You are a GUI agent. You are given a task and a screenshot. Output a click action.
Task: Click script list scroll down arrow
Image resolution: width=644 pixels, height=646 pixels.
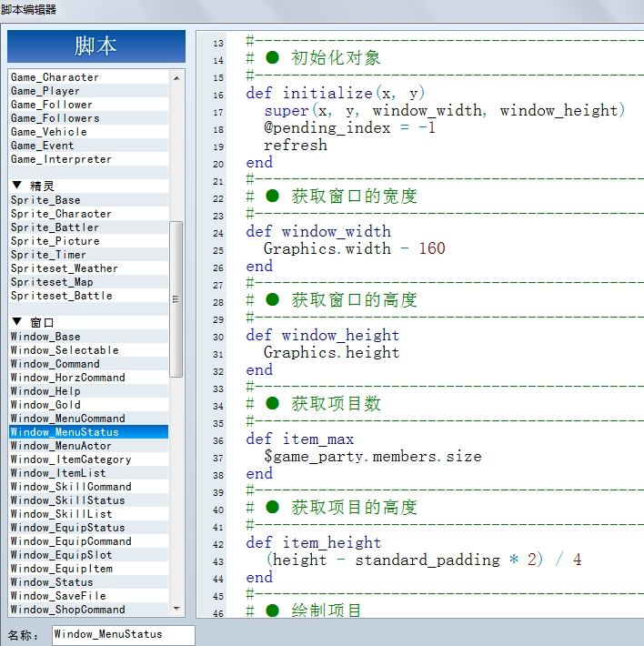176,609
